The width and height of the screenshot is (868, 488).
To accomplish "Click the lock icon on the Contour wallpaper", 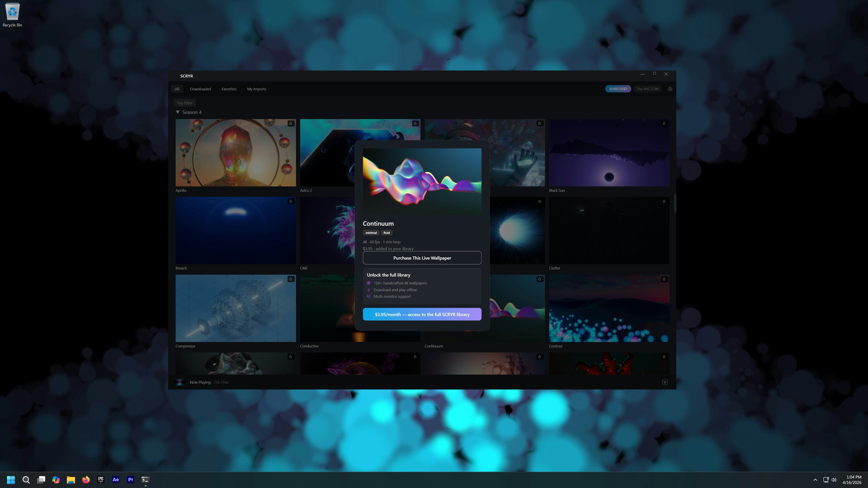I will click(664, 279).
